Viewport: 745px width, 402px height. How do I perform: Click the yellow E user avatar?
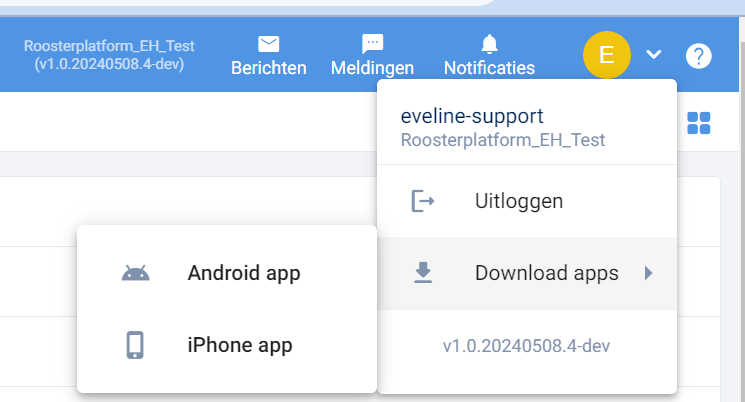(607, 55)
